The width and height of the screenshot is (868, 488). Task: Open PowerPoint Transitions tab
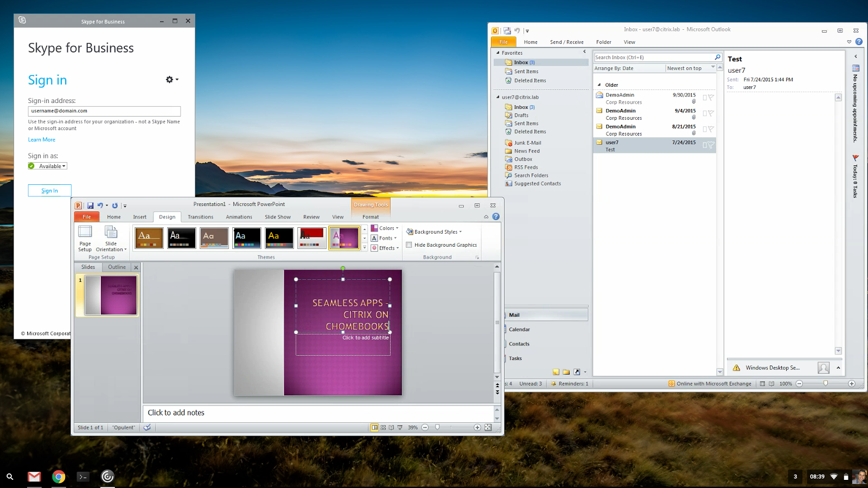pos(201,217)
